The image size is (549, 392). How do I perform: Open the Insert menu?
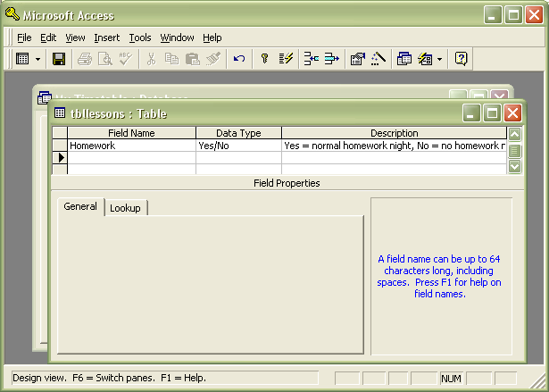[107, 38]
